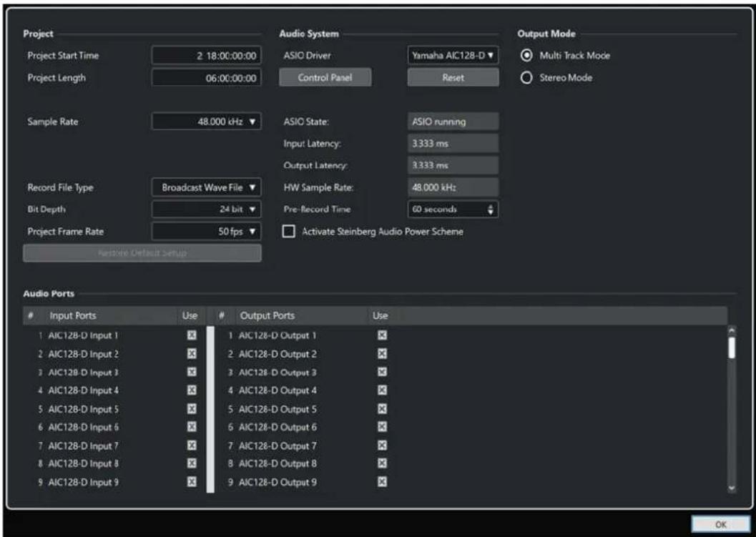Image resolution: width=756 pixels, height=537 pixels.
Task: Toggle Use checkbox for AIC128-D Input 3
Action: click(192, 372)
